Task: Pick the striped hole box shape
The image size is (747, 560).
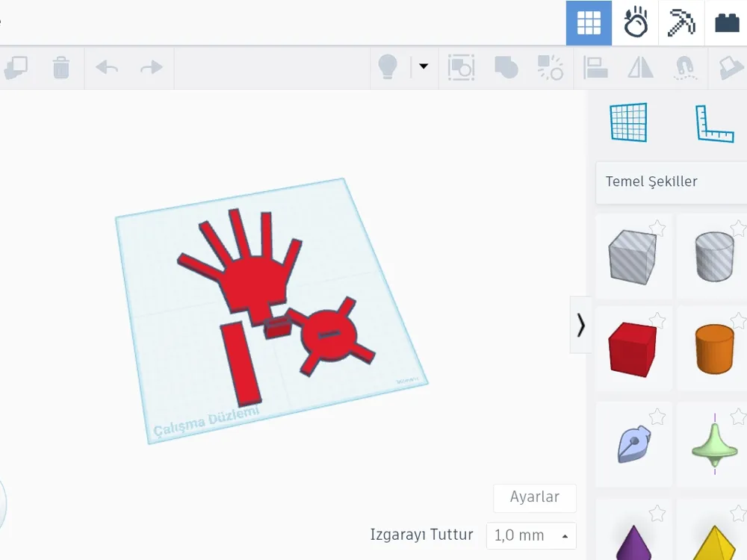Action: click(632, 257)
